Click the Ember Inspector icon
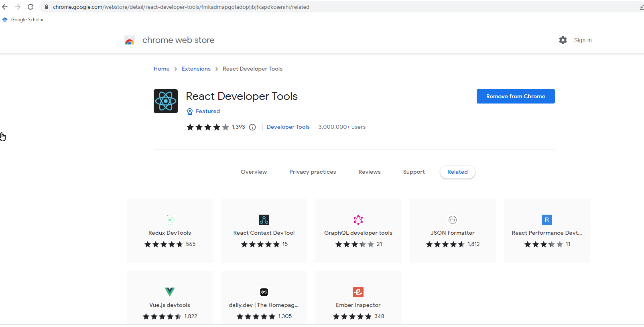Image resolution: width=644 pixels, height=327 pixels. click(358, 292)
